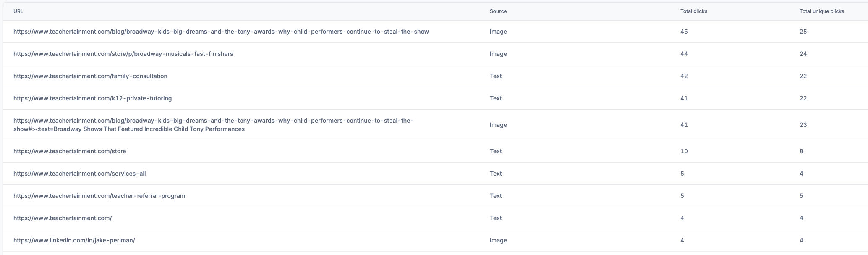The image size is (868, 255).
Task: Click the Source column header
Action: coord(498,11)
